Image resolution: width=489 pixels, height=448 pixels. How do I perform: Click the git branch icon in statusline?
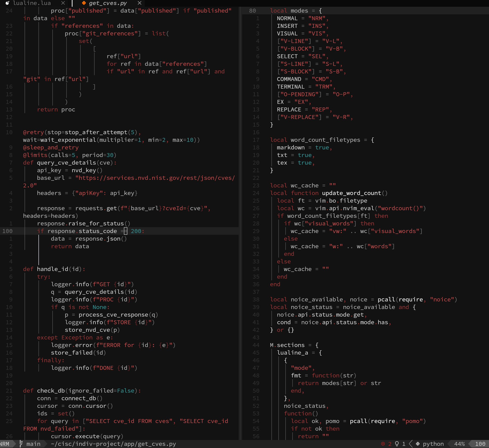[21, 444]
